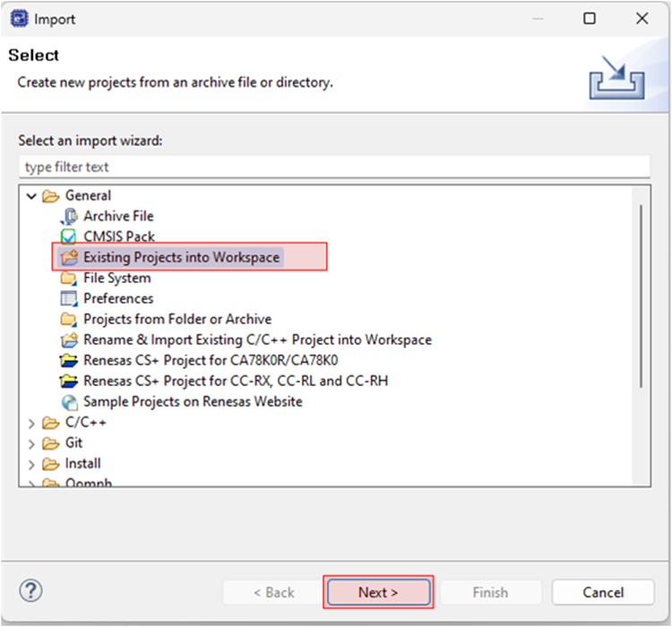Click the Git folder icon
The width and height of the screenshot is (672, 627).
(50, 443)
